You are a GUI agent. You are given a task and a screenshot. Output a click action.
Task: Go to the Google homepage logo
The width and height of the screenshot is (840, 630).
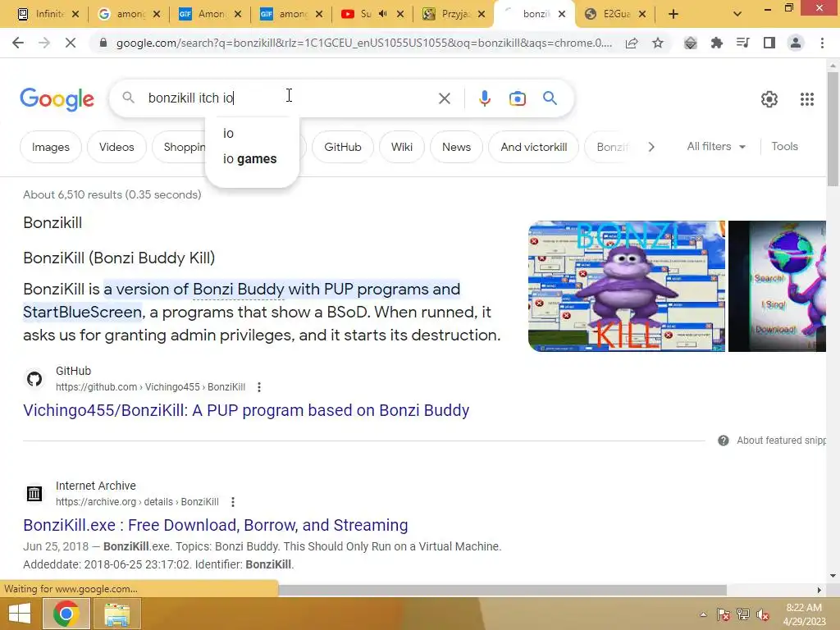coord(57,99)
